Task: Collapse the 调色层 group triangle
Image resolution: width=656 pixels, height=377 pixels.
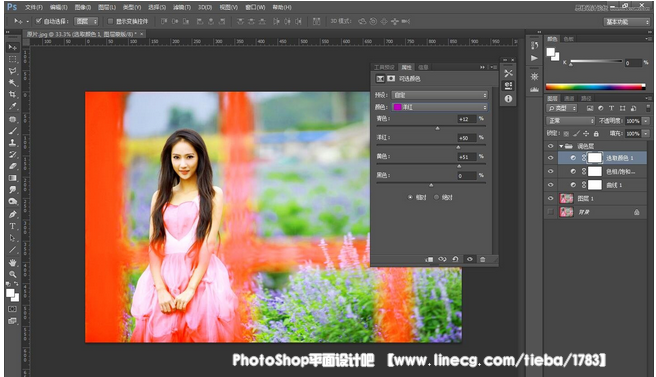Action: [x=561, y=146]
